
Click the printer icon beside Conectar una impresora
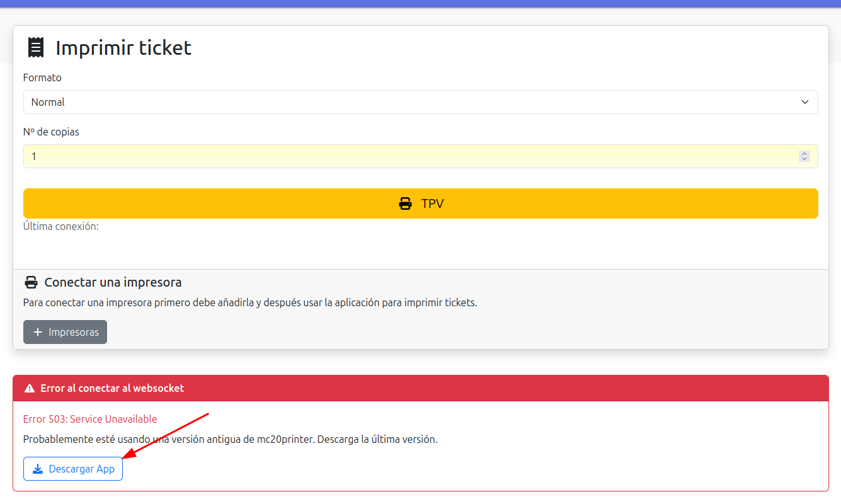point(31,282)
